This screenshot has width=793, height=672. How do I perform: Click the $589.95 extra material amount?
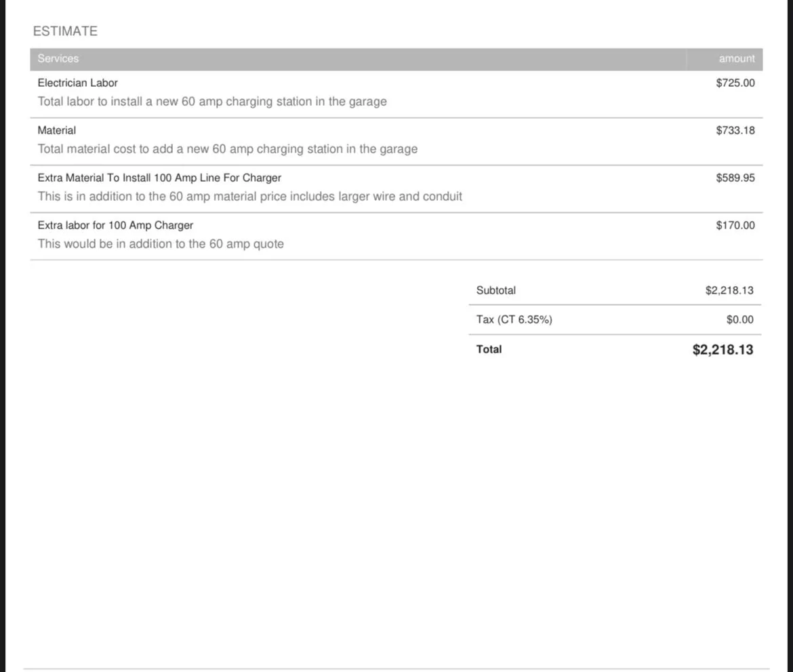click(735, 178)
